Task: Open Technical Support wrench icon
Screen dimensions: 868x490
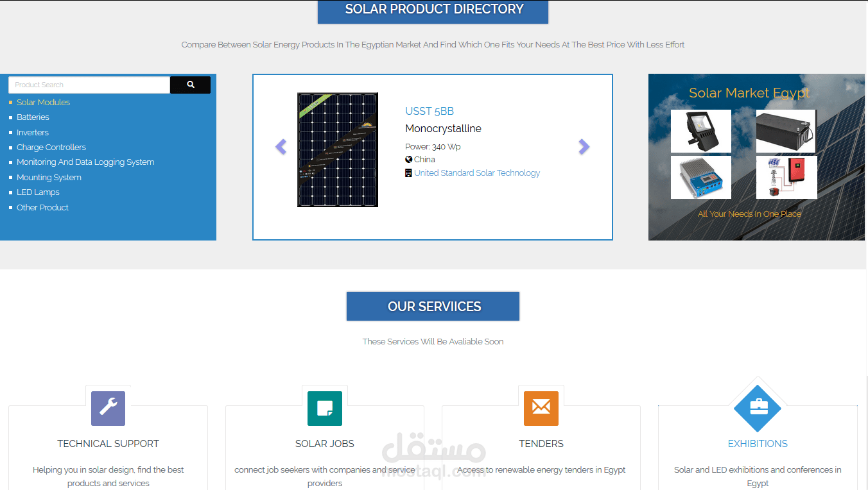Action: coord(108,409)
